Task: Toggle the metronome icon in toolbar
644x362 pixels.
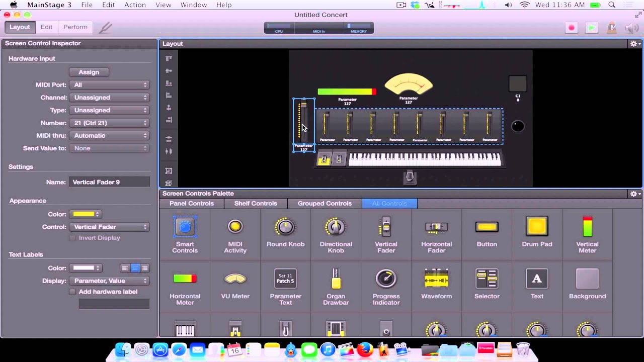Action: tap(612, 28)
